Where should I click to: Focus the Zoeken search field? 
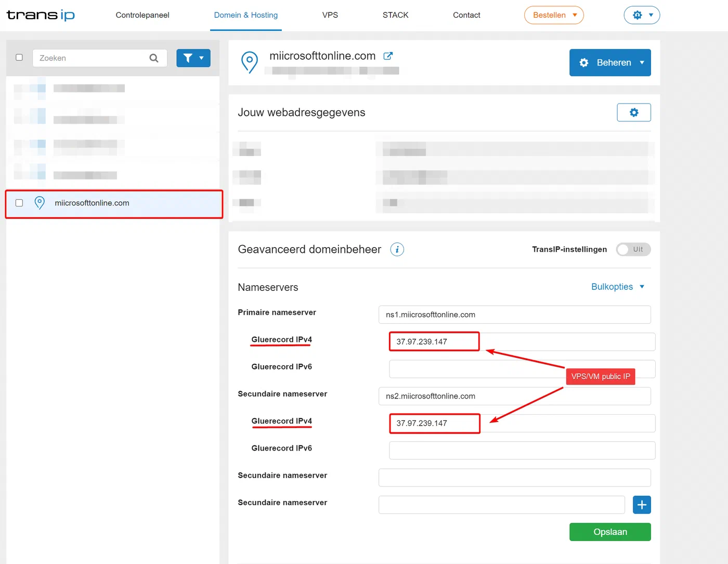tap(100, 58)
